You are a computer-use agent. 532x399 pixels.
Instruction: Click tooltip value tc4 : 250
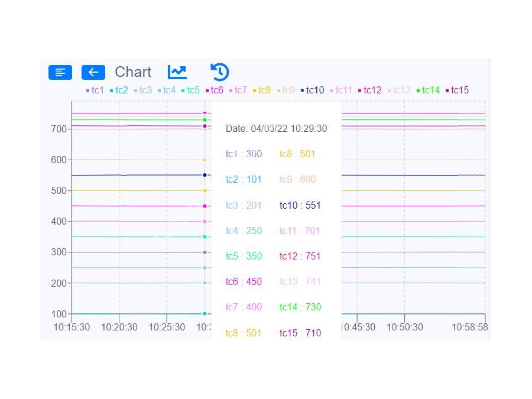point(244,231)
